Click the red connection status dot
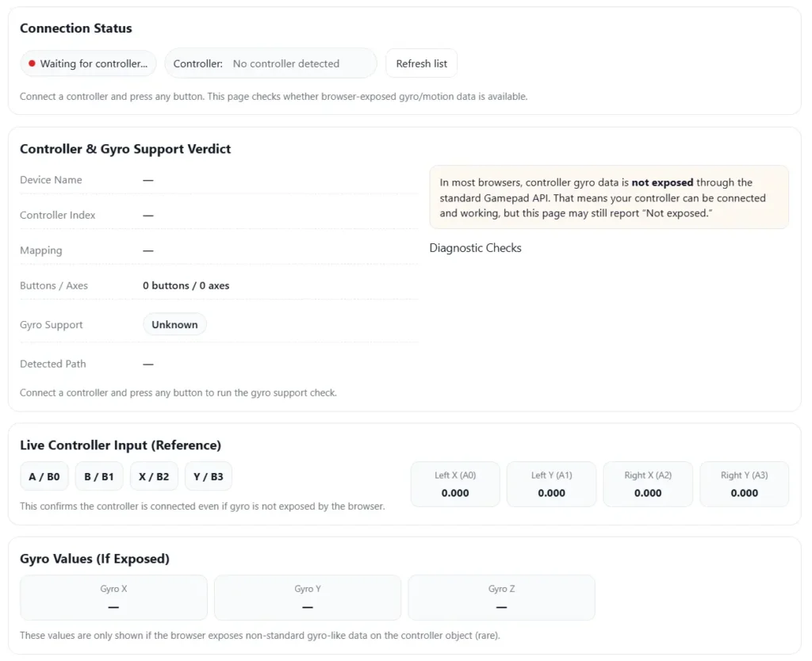This screenshot has width=812, height=661. 32,63
